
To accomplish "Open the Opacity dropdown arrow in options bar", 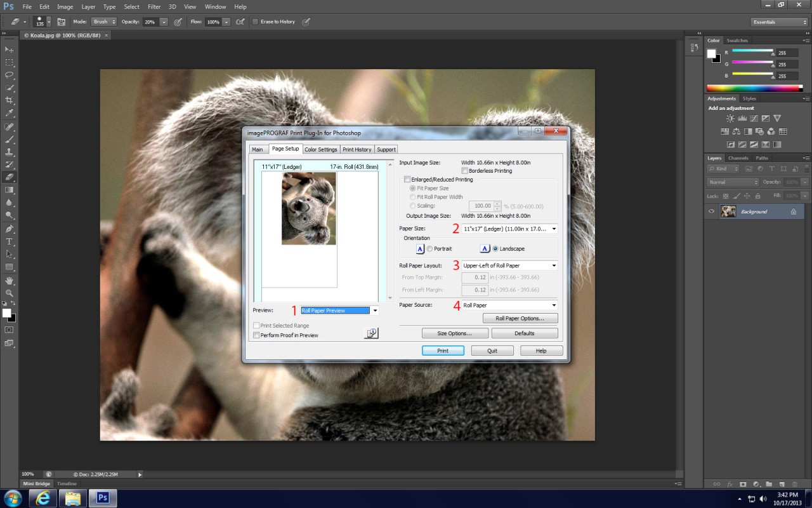I will coord(164,22).
